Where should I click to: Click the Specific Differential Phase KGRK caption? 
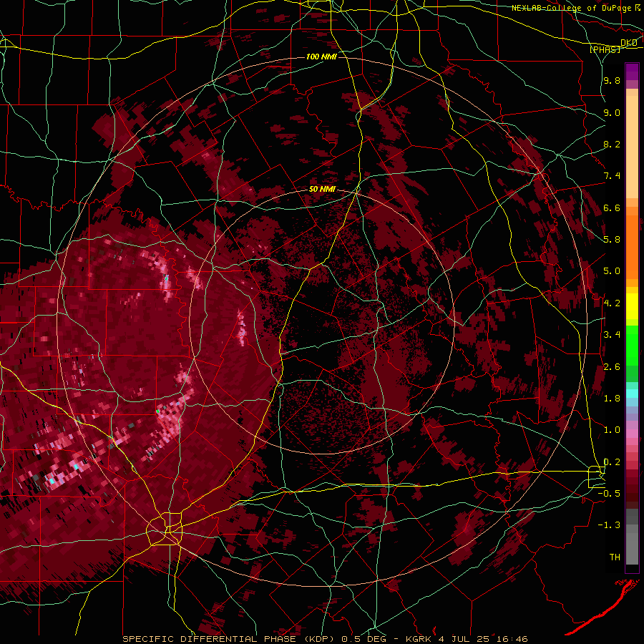(x=325, y=639)
